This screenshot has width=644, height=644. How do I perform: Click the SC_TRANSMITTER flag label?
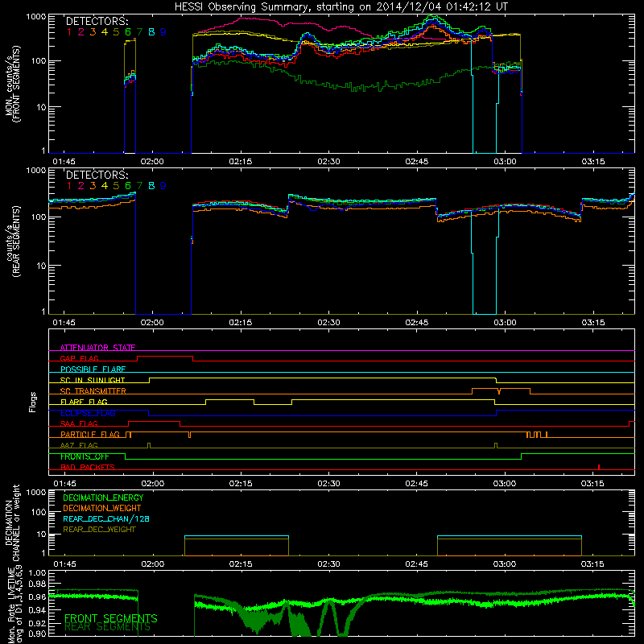click(93, 391)
